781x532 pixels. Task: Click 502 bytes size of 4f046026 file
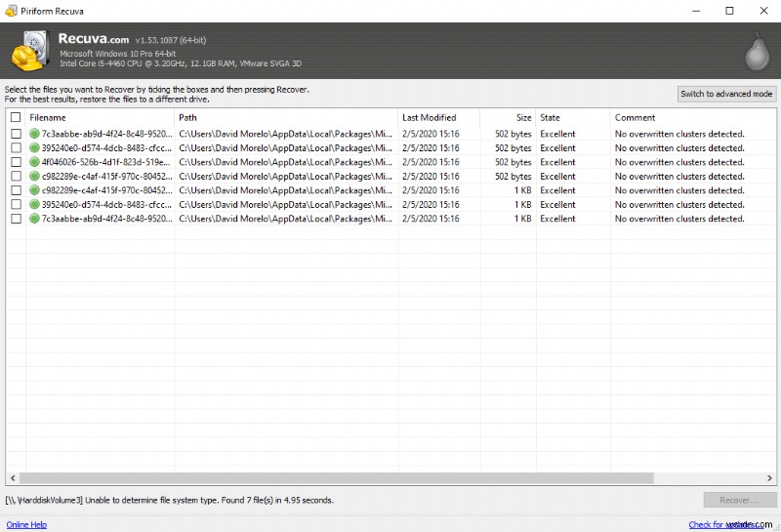pyautogui.click(x=514, y=162)
